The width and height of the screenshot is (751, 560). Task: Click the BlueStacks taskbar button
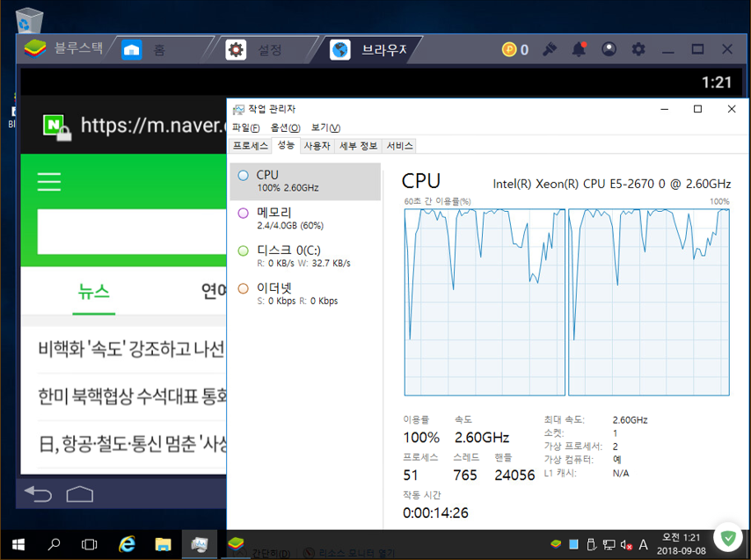pos(236,543)
